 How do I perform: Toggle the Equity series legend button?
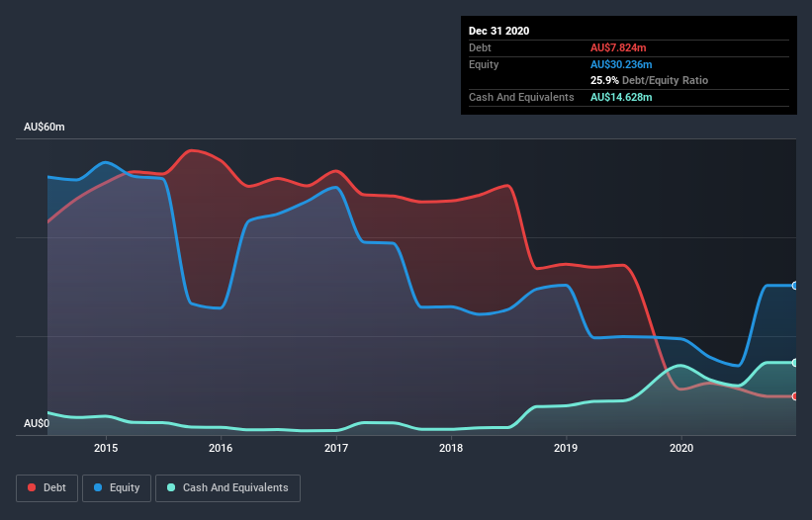click(117, 488)
